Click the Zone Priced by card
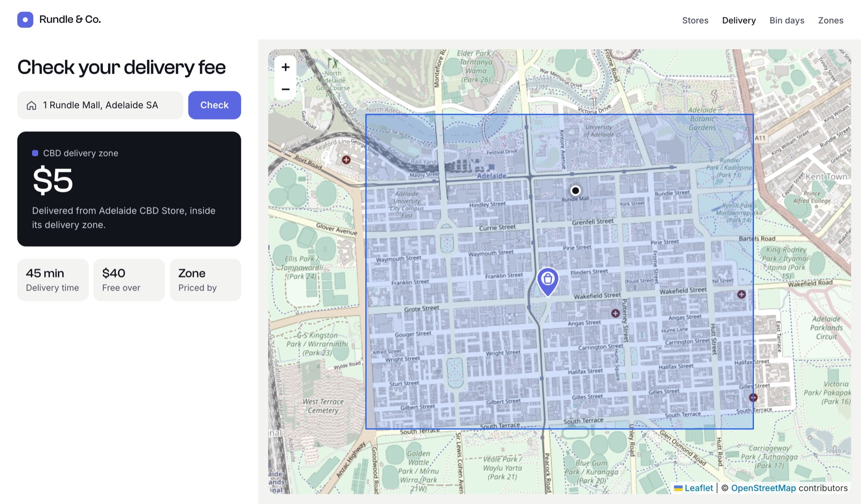Viewport: 861px width, 504px height. coord(205,280)
